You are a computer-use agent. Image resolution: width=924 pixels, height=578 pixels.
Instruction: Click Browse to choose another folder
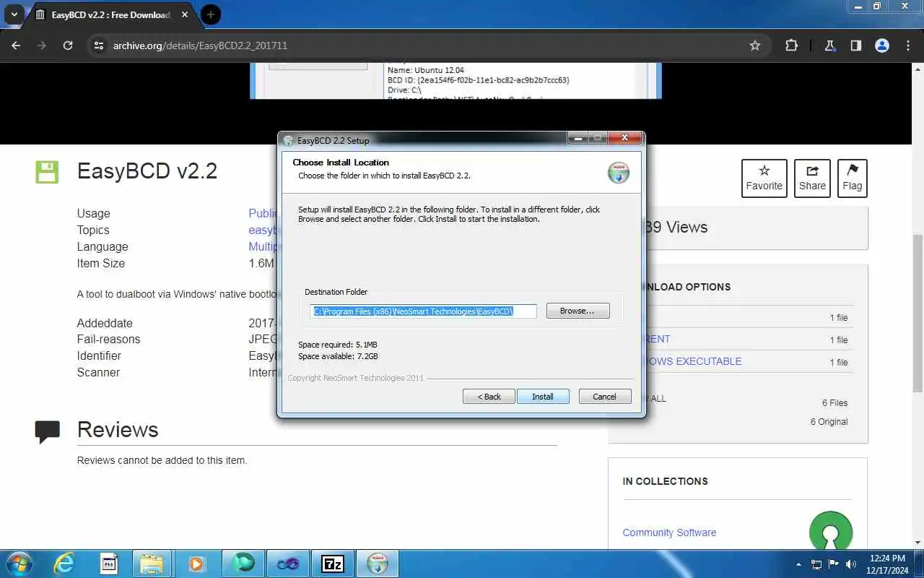577,311
